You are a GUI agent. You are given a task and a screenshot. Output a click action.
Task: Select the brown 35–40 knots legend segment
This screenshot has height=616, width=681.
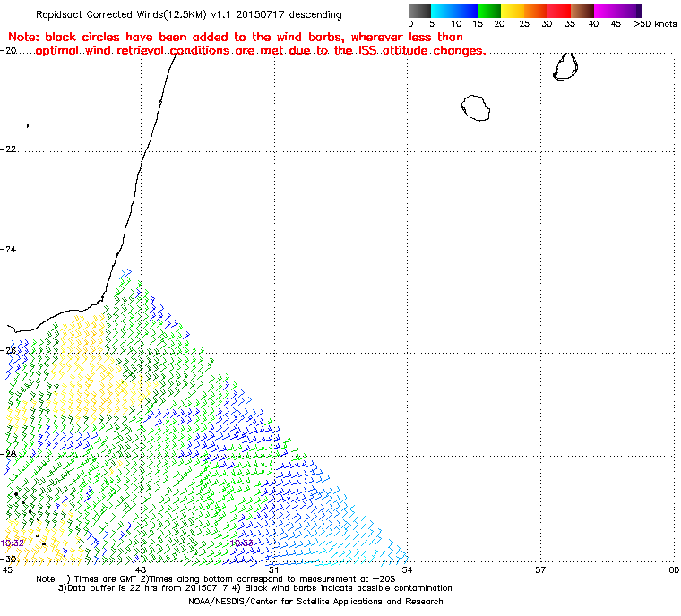tap(582, 11)
